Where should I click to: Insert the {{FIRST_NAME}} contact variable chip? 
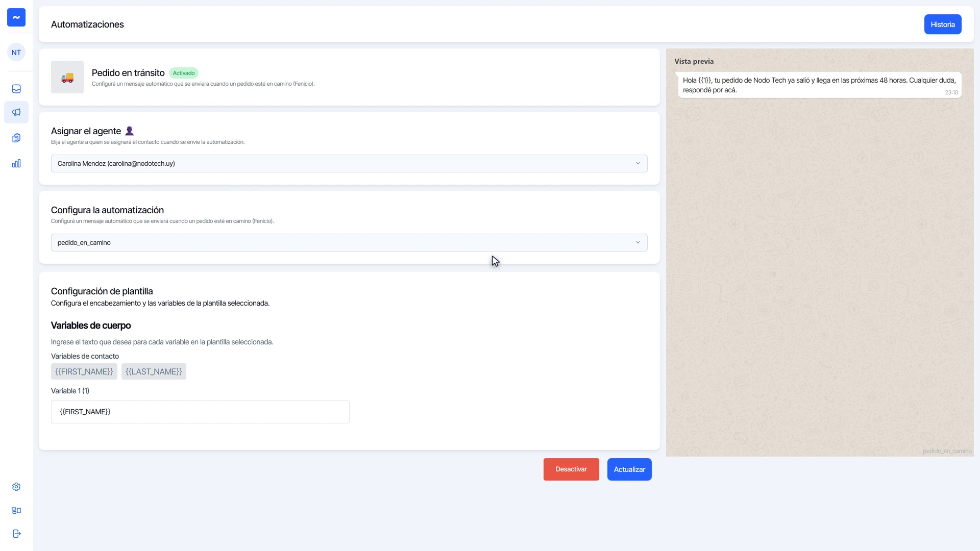click(84, 371)
